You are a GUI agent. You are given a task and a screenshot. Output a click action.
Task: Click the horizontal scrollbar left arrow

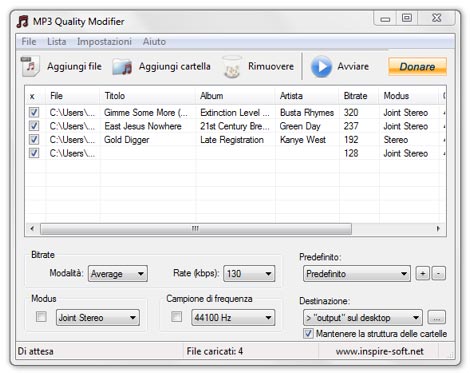pos(32,229)
